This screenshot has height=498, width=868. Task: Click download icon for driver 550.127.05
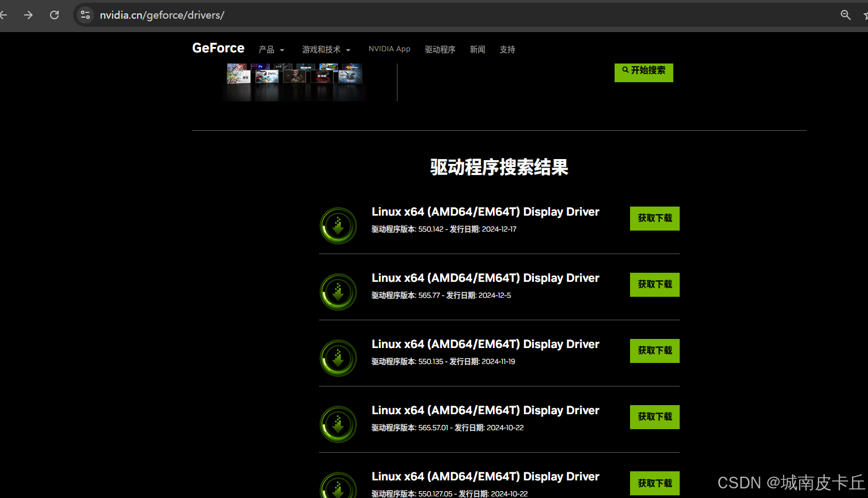coord(338,485)
